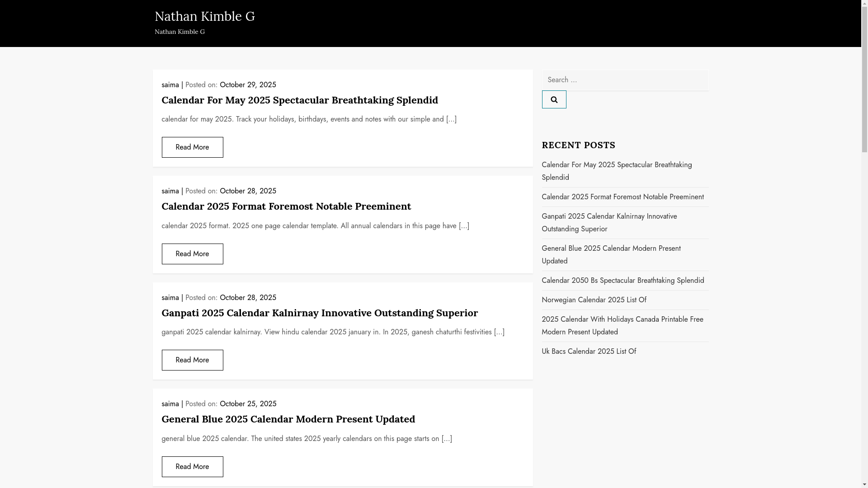
Task: Click excerpt text 'ganpati 2025 calendar kalnirnay. View hindu'
Action: (x=333, y=332)
